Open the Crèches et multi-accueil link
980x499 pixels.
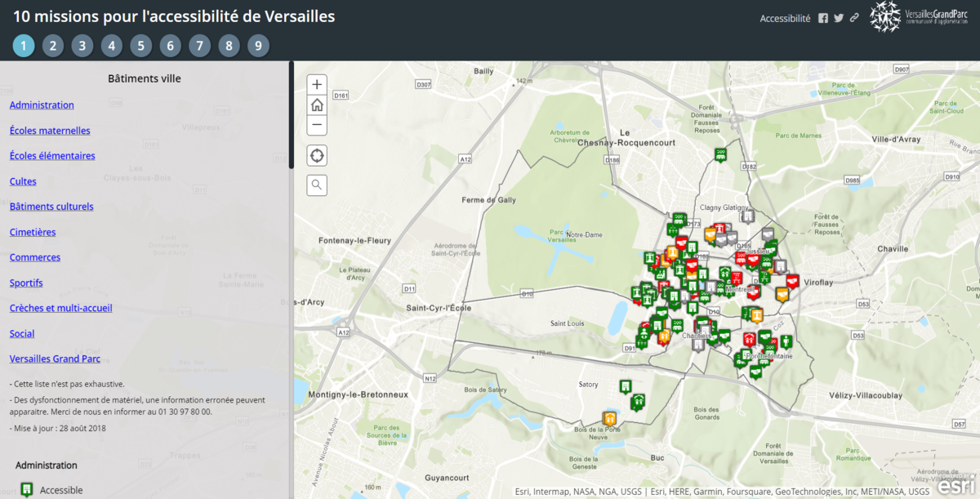click(61, 308)
